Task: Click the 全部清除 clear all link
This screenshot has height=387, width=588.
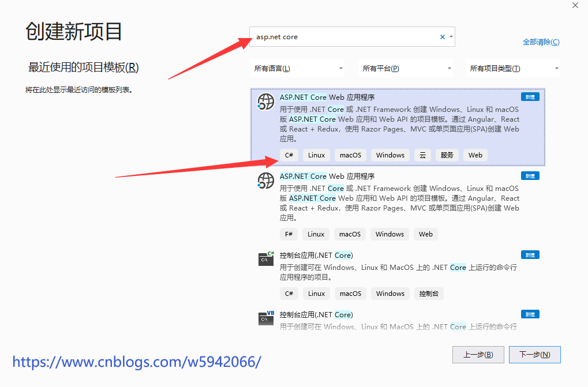Action: tap(541, 42)
